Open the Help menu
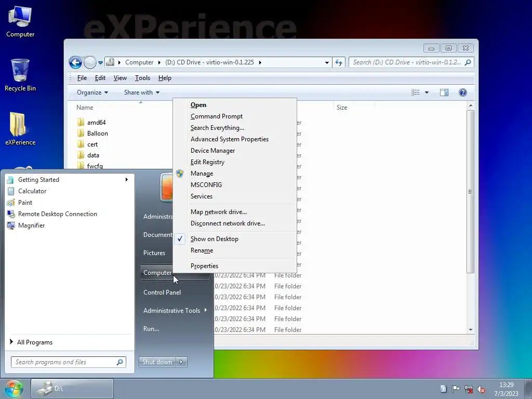 165,78
